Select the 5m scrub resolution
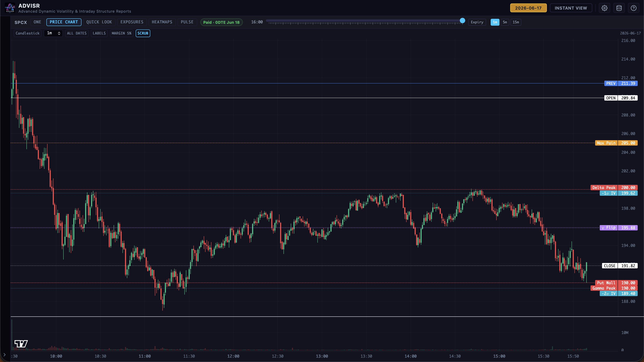644x362 pixels. pyautogui.click(x=505, y=22)
